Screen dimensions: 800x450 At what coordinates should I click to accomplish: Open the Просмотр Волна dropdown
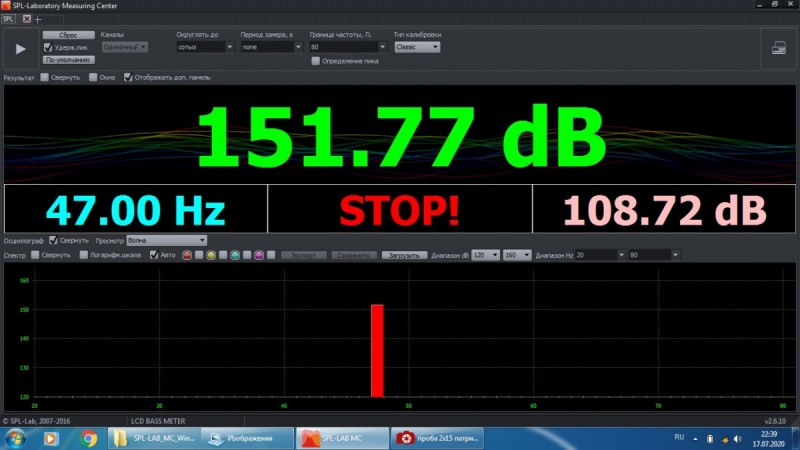(167, 240)
